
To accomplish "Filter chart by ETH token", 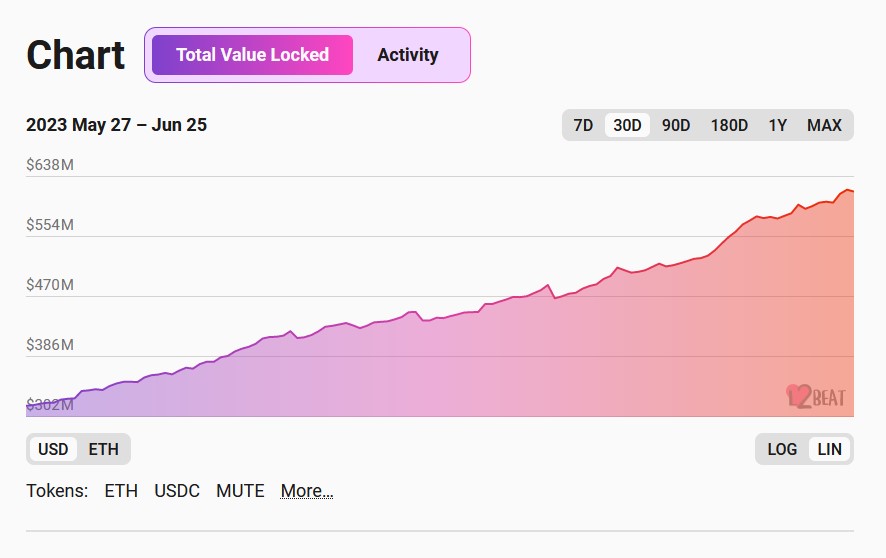I will pos(121,491).
